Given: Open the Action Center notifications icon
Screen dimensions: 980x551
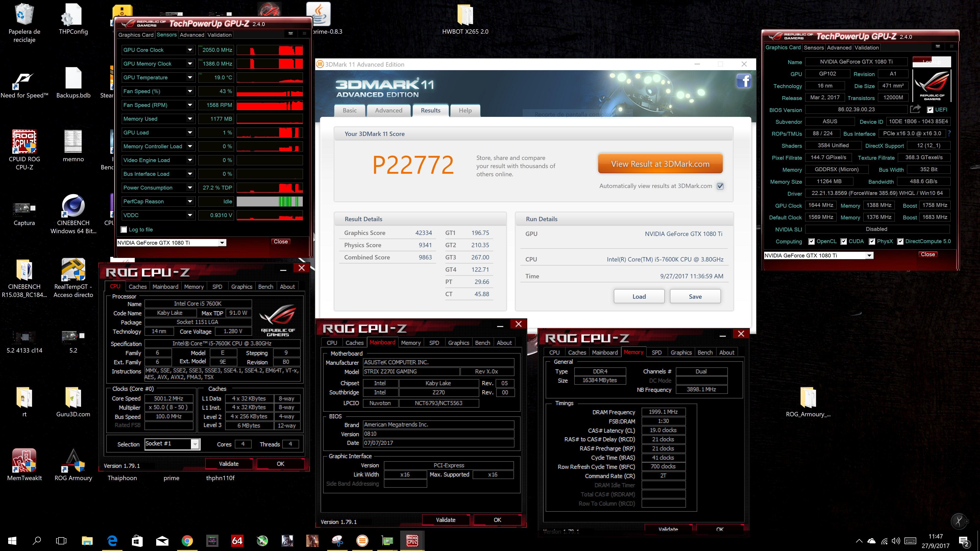Looking at the screenshot, I should click(964, 541).
